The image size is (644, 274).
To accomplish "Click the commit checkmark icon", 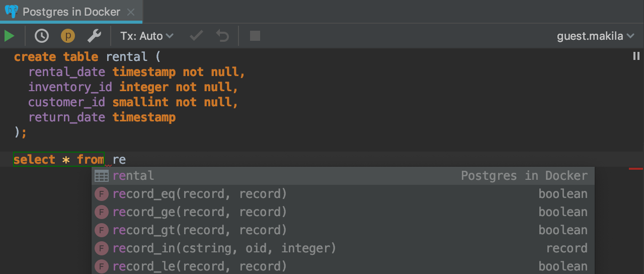I will coord(196,36).
